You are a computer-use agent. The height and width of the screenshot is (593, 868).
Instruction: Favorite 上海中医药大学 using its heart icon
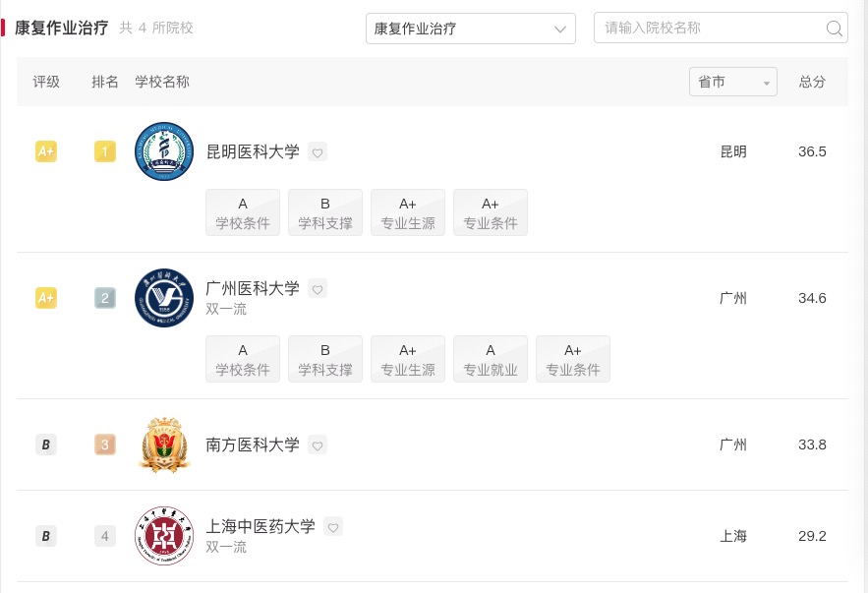click(x=333, y=527)
